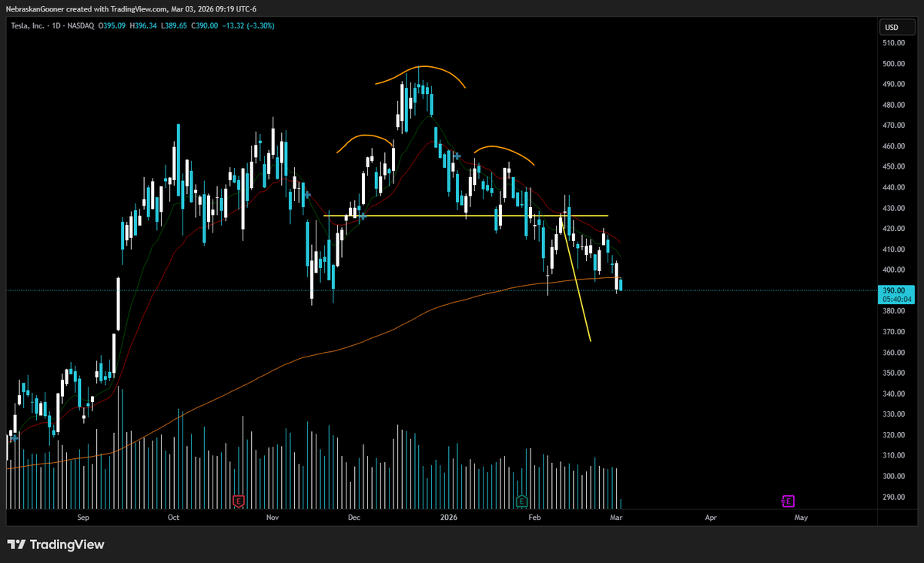Click the Dec label on time axis
The image size is (924, 563).
point(354,518)
